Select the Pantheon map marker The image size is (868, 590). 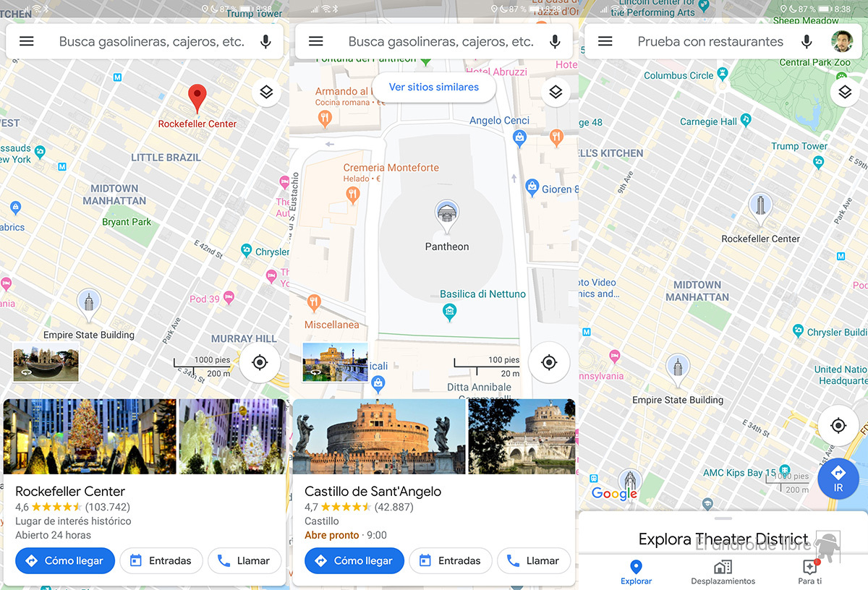(446, 217)
